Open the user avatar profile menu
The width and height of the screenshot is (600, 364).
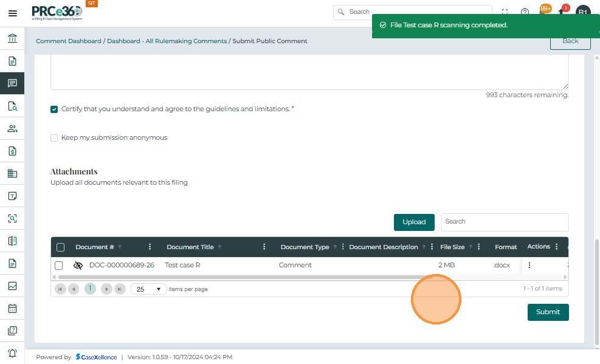[583, 12]
